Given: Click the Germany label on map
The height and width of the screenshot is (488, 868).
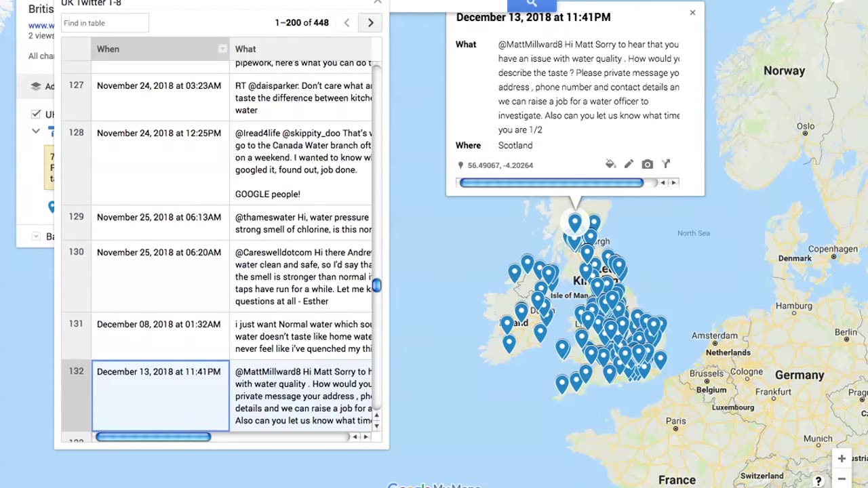Looking at the screenshot, I should [x=800, y=375].
